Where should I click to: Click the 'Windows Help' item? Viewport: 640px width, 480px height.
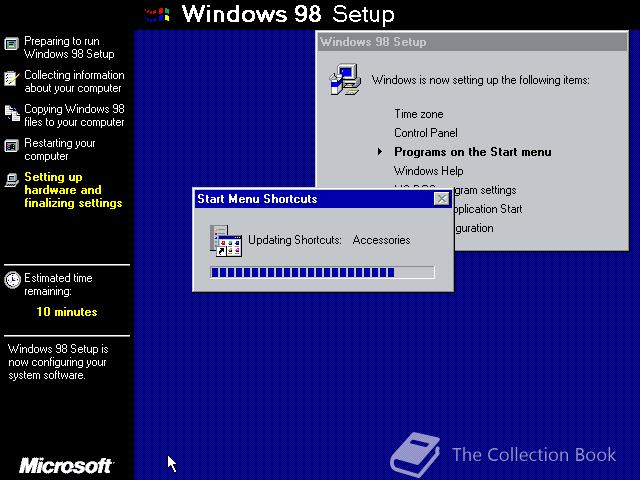[429, 171]
